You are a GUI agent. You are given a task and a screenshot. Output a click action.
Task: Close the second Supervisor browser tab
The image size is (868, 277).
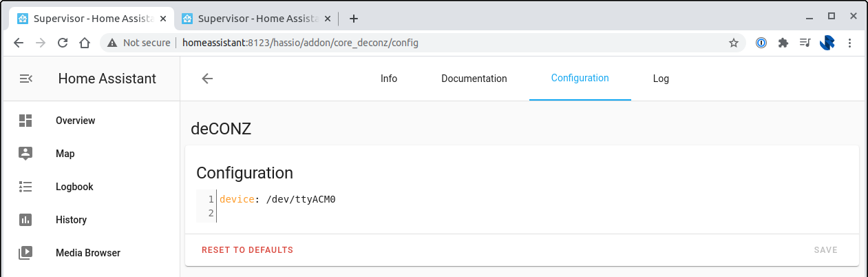pyautogui.click(x=326, y=19)
